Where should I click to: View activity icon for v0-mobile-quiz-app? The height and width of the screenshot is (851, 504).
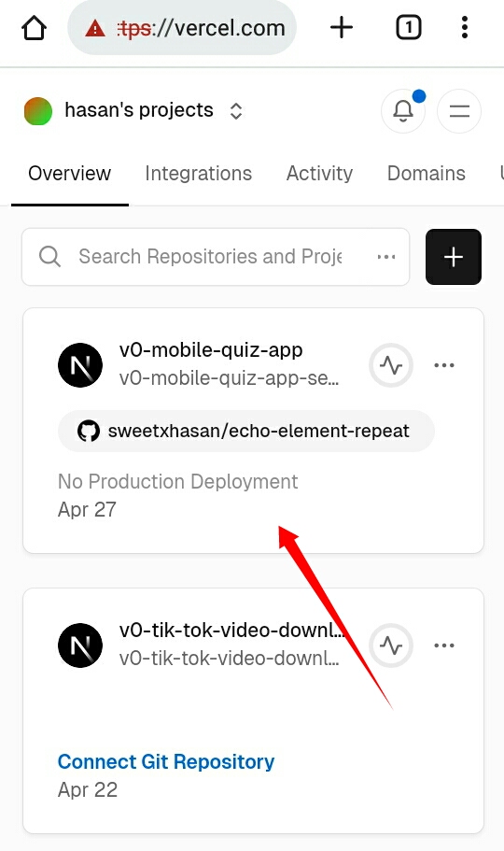tap(391, 365)
